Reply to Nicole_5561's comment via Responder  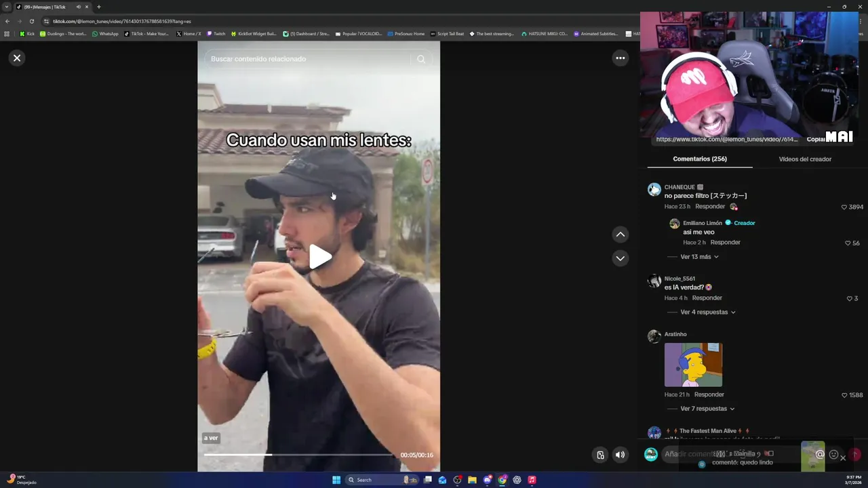[707, 298]
